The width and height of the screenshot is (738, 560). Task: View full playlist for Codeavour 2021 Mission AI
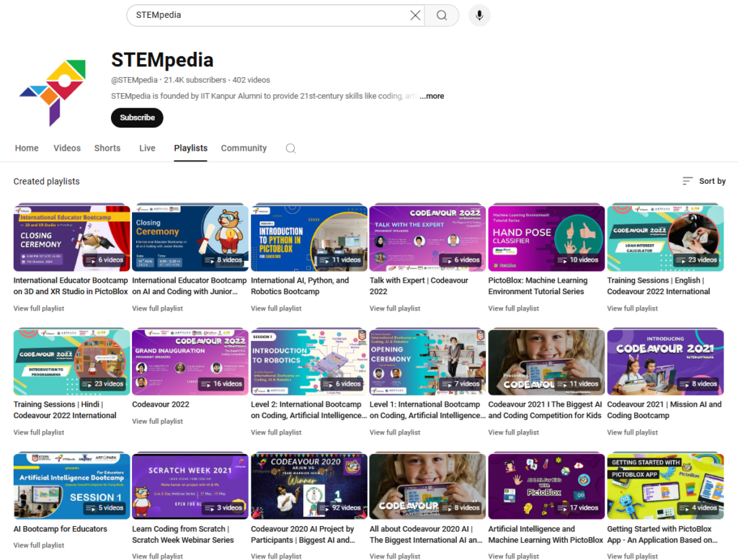pos(632,432)
